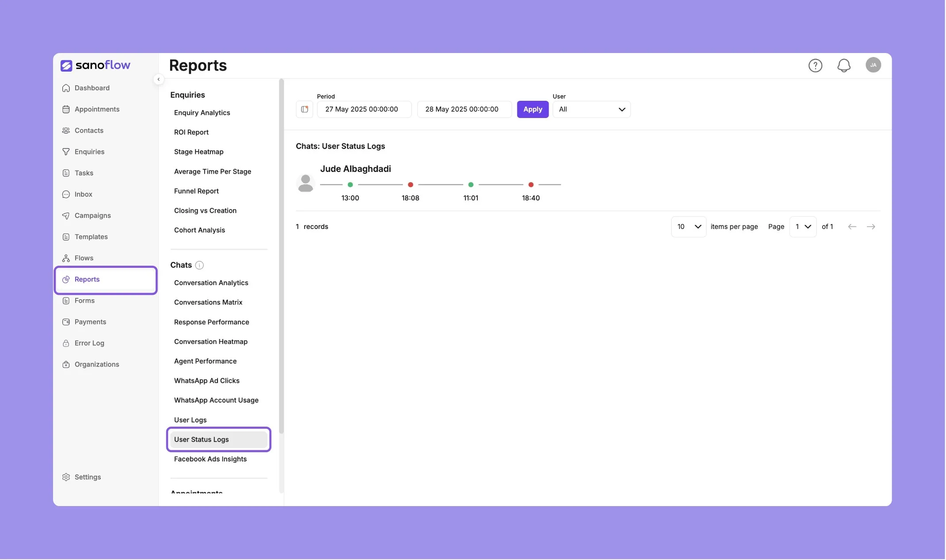Click the green status dot at 13:00
The height and width of the screenshot is (560, 946).
[350, 185]
